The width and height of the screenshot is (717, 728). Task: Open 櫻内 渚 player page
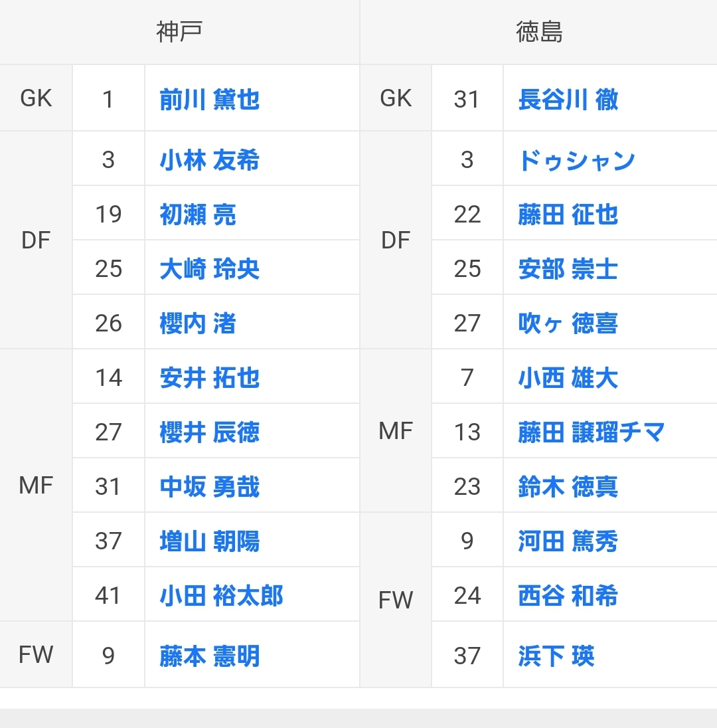198,323
